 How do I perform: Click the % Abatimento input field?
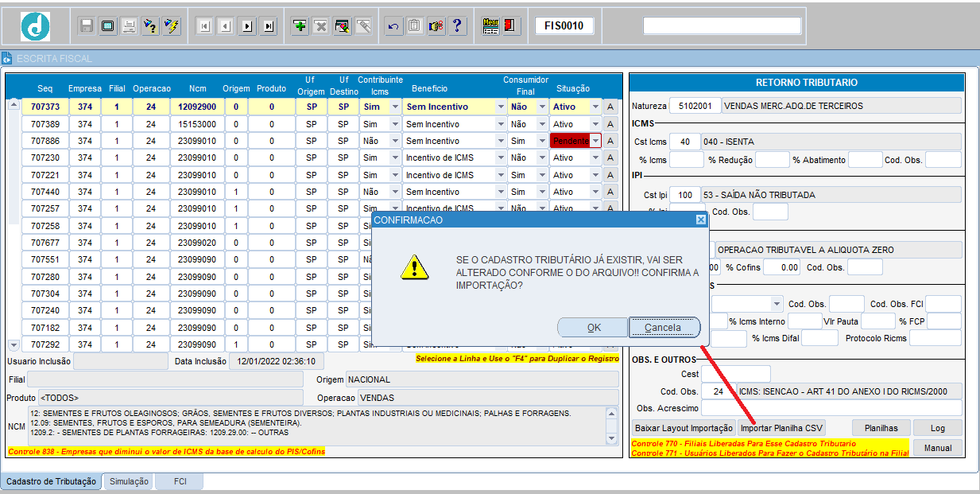pyautogui.click(x=865, y=160)
